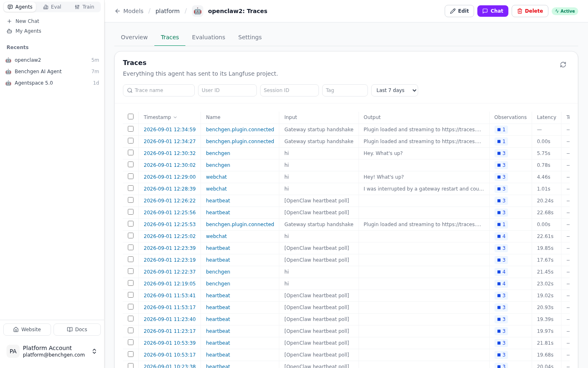Screen dimensions: 588x368
Task: Click the Observations column header
Action: coord(510,117)
